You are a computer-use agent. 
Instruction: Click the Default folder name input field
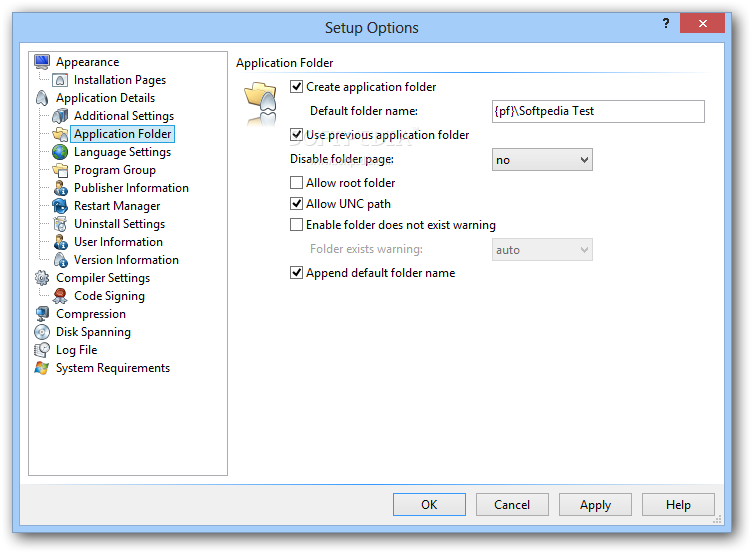[598, 111]
